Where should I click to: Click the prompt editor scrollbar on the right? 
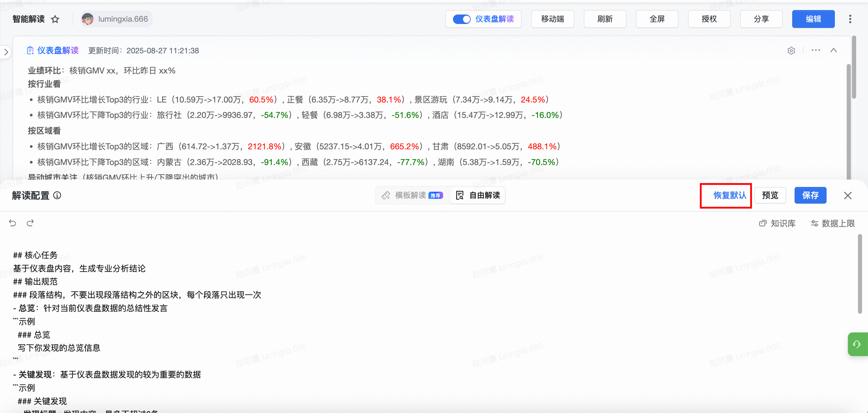[860, 274]
